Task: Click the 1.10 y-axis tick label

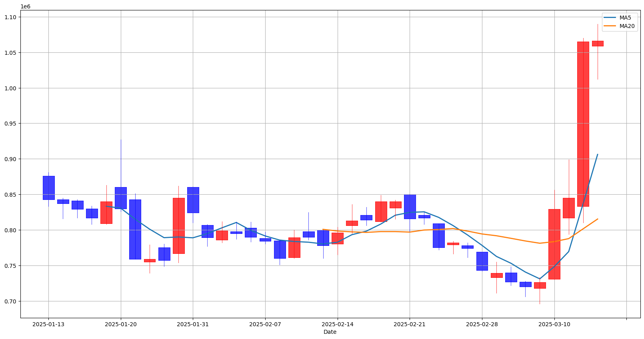Action: click(x=11, y=17)
